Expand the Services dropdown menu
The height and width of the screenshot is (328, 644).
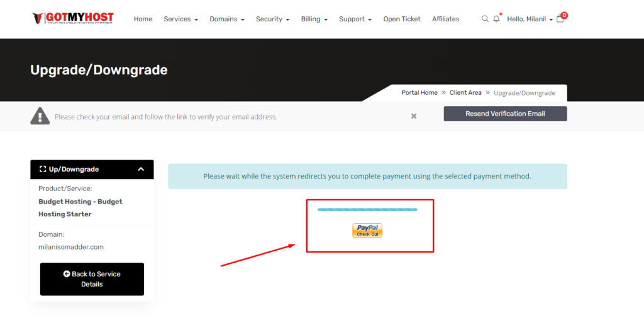180,19
